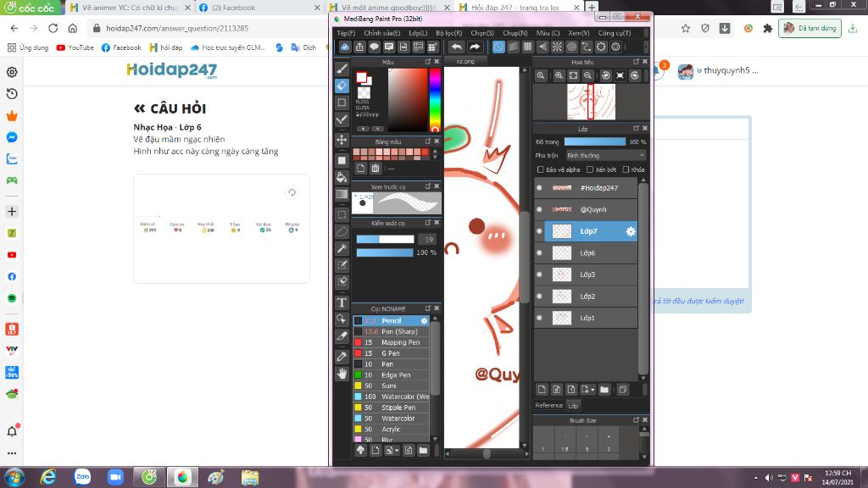
Task: Open the Chọn(S) menu
Action: [x=482, y=33]
